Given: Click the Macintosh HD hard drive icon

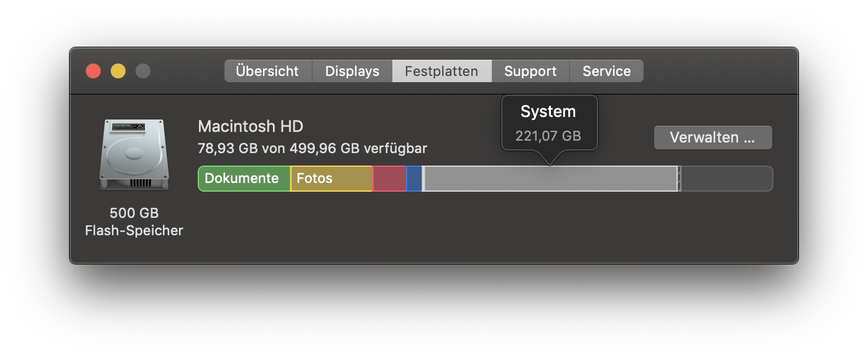Looking at the screenshot, I should 134,155.
